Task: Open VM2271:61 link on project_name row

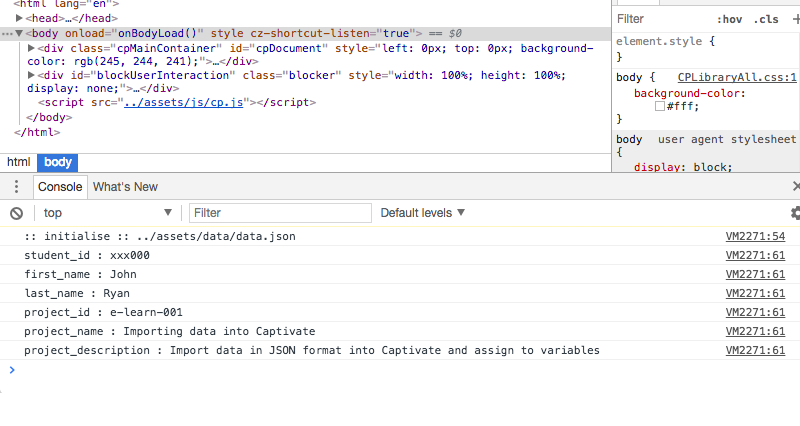Action: point(755,331)
